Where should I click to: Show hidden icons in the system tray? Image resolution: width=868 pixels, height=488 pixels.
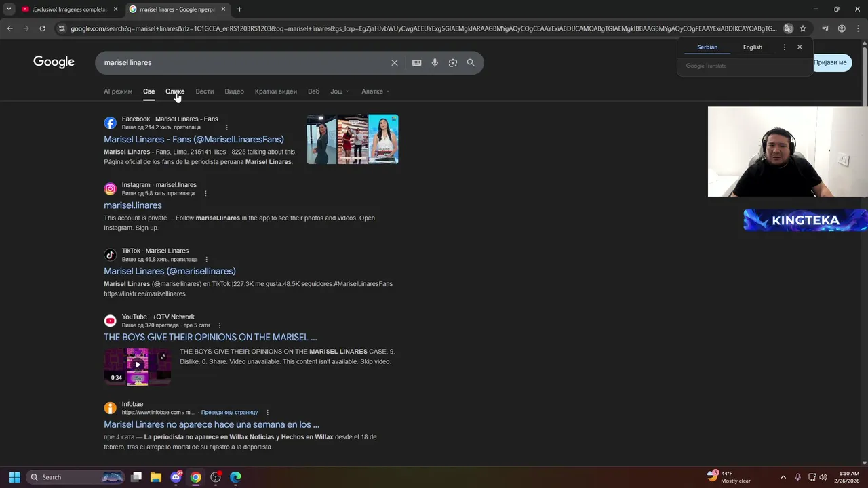point(783,477)
